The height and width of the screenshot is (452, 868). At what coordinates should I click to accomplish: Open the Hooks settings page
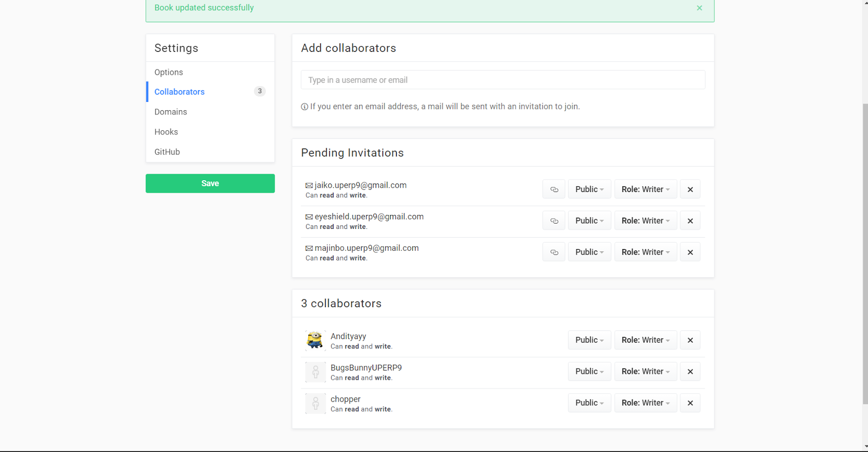(166, 132)
